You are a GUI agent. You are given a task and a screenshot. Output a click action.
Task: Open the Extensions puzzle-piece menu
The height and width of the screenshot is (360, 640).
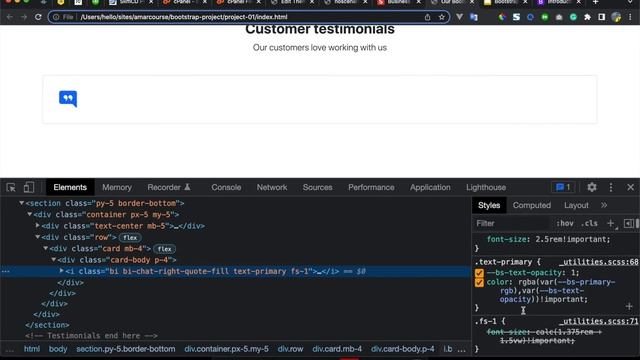coord(587,17)
